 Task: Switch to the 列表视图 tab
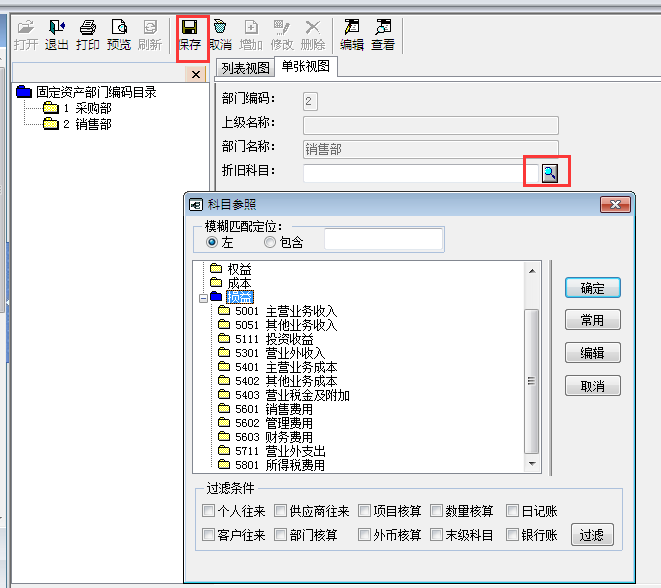coord(245,68)
